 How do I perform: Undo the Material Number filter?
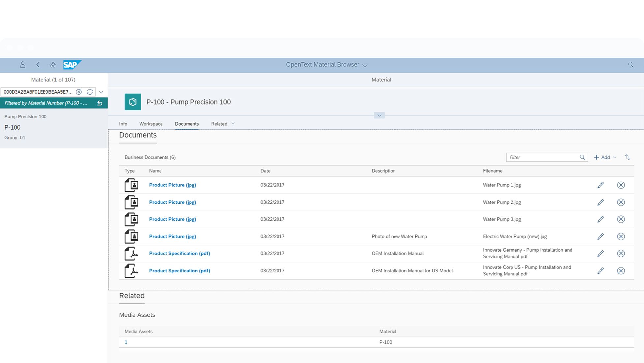point(100,103)
